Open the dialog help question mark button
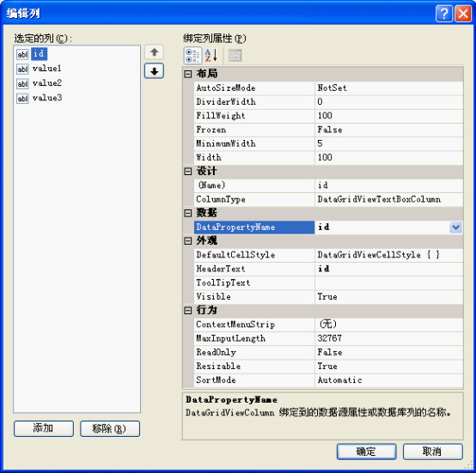Viewport: 476px width, 473px height. (444, 14)
